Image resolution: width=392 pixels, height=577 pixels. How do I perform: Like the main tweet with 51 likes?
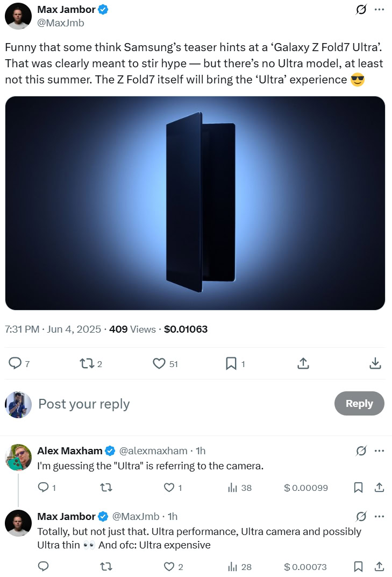(159, 364)
